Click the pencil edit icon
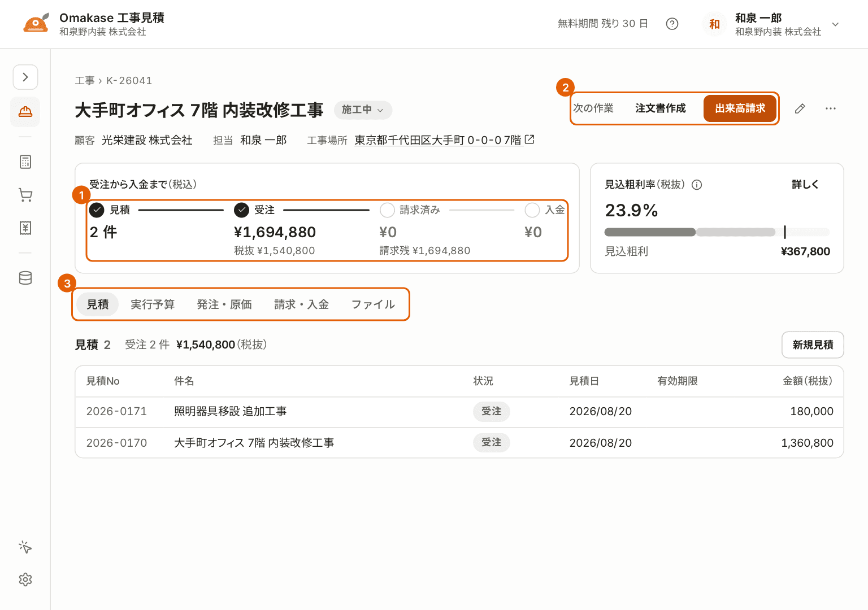 click(x=800, y=108)
